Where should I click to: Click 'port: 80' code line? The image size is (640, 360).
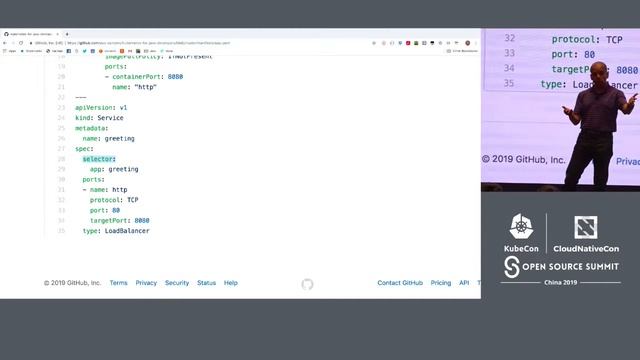(105, 210)
